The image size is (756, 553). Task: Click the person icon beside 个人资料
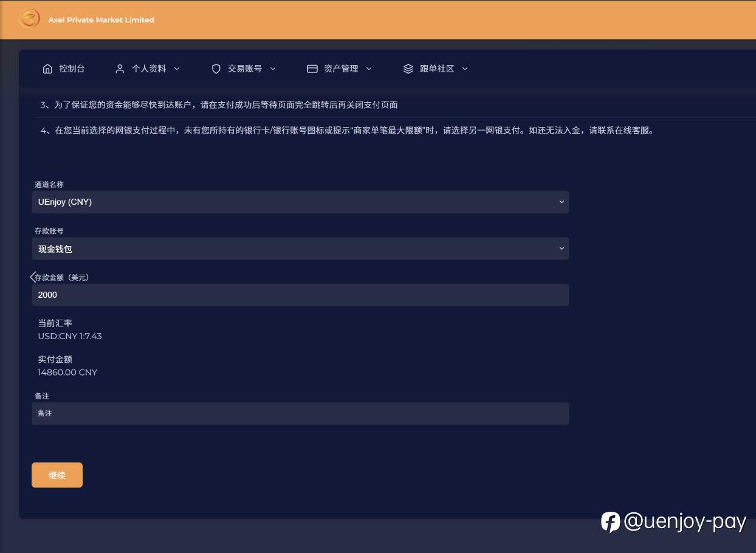pyautogui.click(x=120, y=69)
